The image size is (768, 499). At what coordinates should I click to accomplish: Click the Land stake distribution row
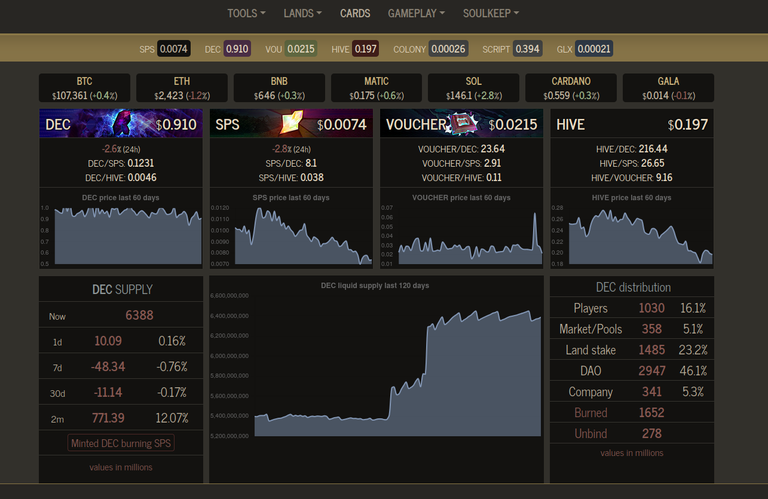point(632,350)
